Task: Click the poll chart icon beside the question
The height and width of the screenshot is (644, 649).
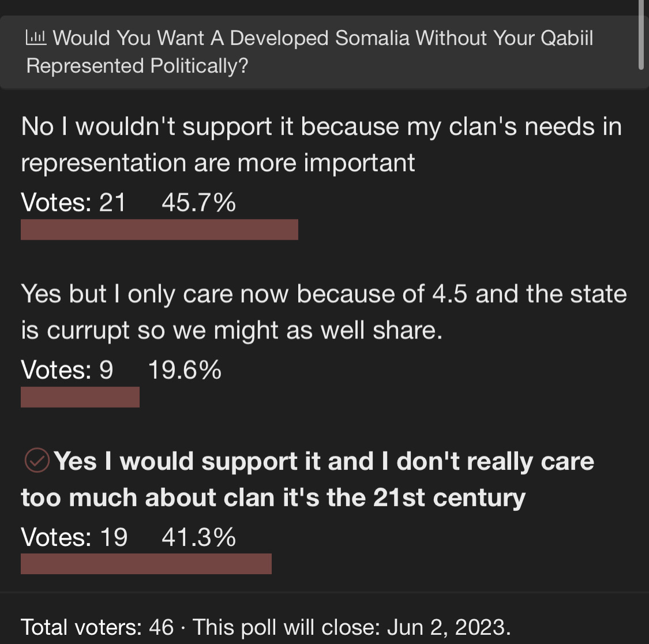Action: [x=36, y=37]
